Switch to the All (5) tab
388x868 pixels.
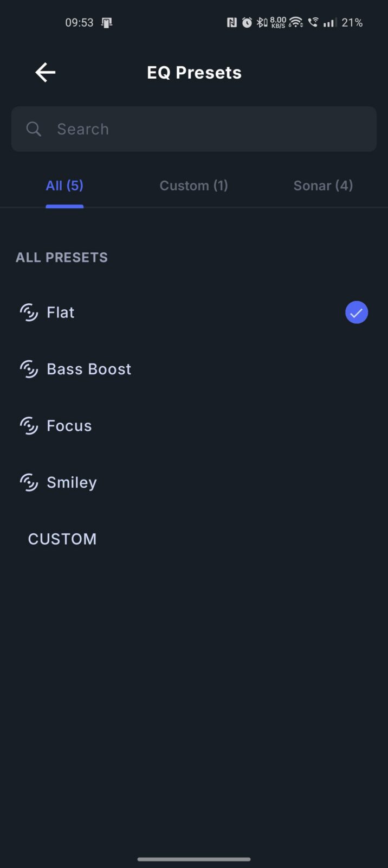click(64, 186)
